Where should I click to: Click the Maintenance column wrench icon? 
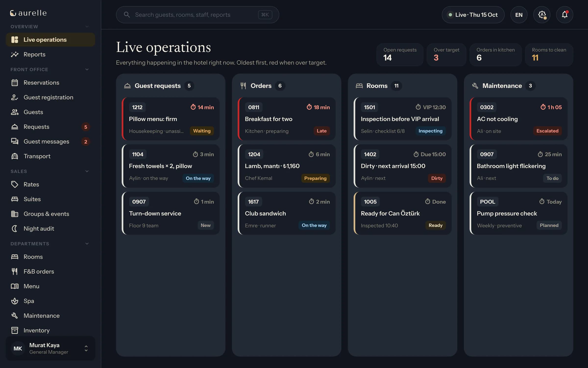coord(475,86)
